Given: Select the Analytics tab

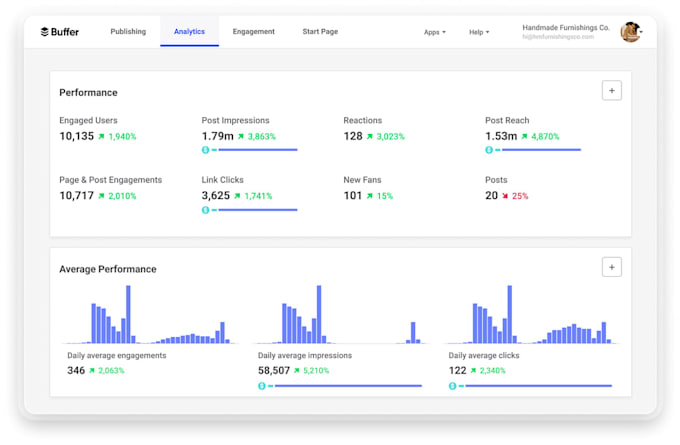Looking at the screenshot, I should tap(189, 31).
